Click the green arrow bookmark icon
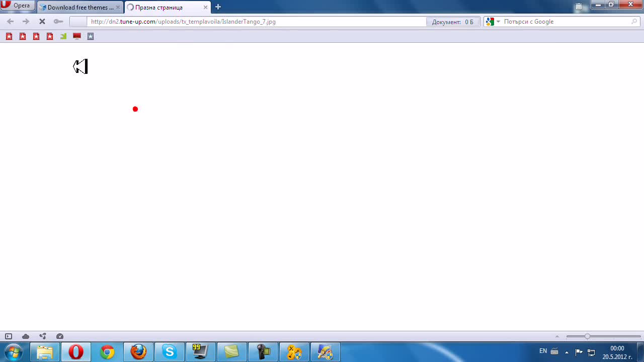 coord(63,36)
